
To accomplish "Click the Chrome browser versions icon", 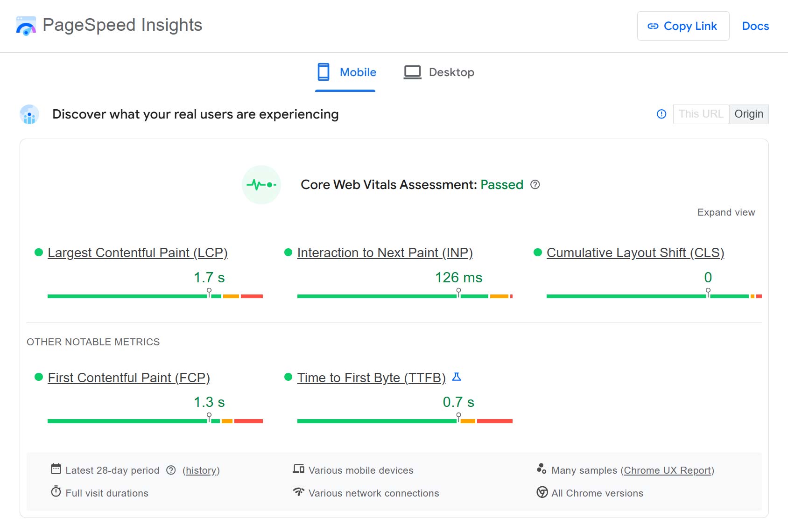I will coord(541,493).
